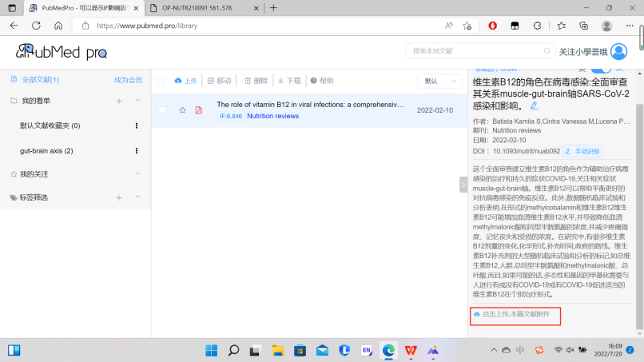Star the vitamin B12 article
This screenshot has width=644, height=362.
182,110
